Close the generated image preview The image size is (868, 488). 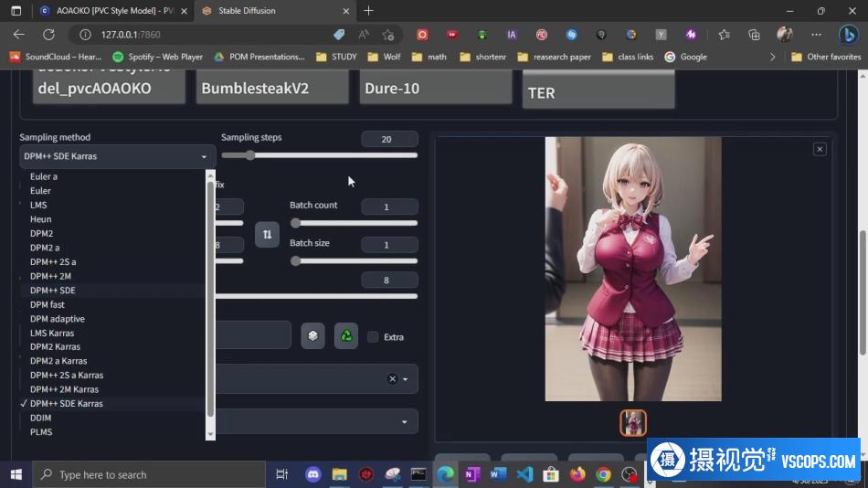click(x=820, y=149)
